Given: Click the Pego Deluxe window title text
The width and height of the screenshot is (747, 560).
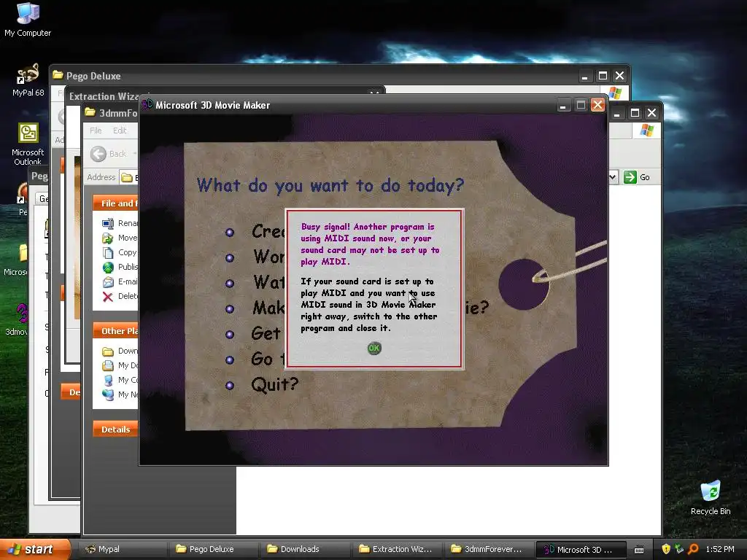Looking at the screenshot, I should pyautogui.click(x=93, y=76).
